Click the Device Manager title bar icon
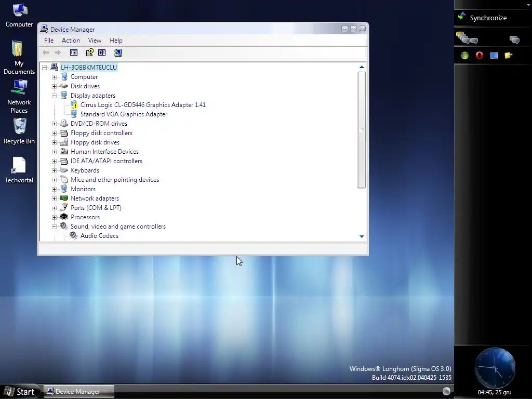This screenshot has height=399, width=532. [44, 29]
